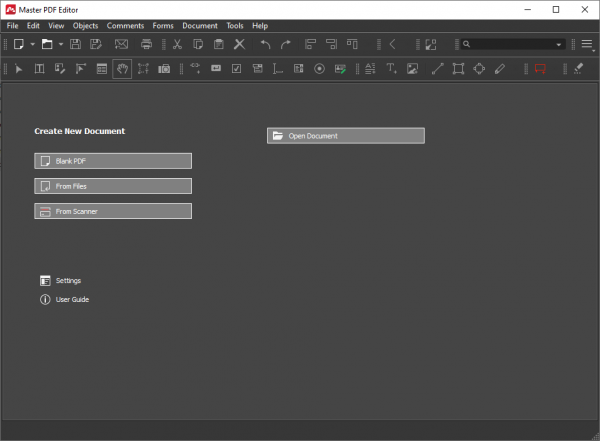Select the Insert Image tool
Screen dimensions: 600x441
(x=412, y=69)
